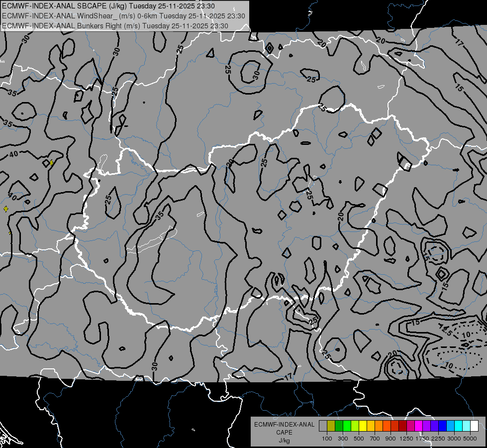Pick the dark green legend swatch

(x=339, y=426)
